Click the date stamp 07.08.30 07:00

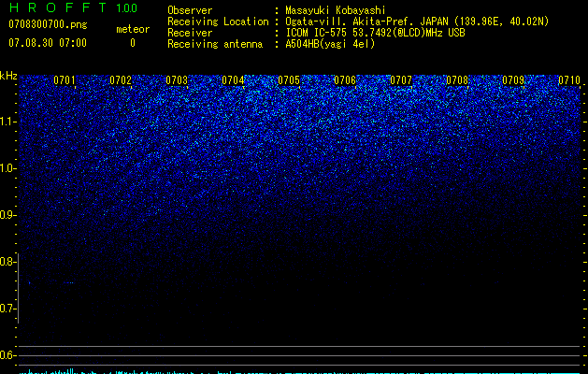point(48,43)
